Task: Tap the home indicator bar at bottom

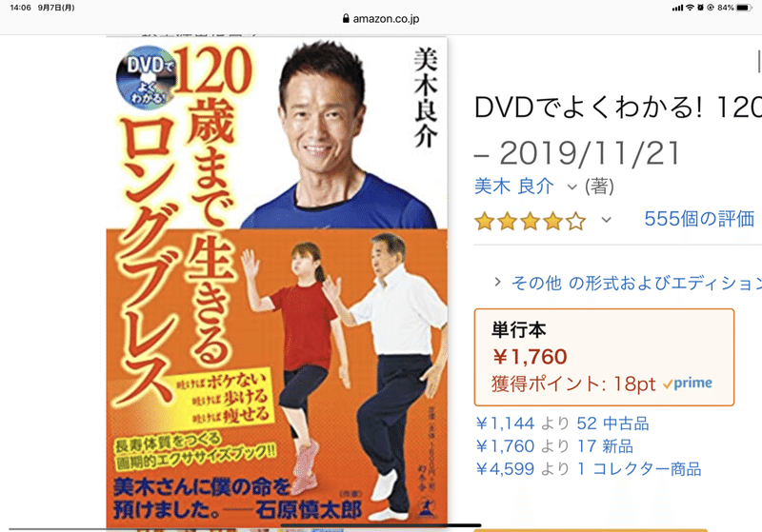Action: pyautogui.click(x=381, y=525)
